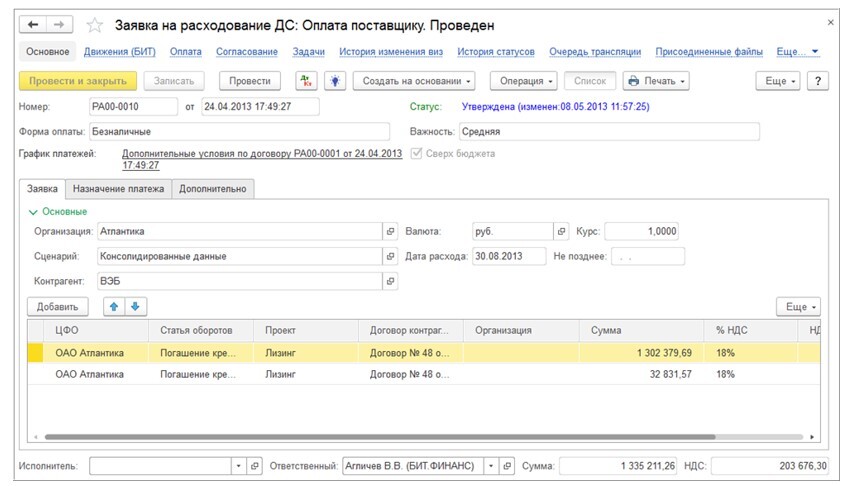Expand the Ответственный dropdown arrow

pos(491,466)
